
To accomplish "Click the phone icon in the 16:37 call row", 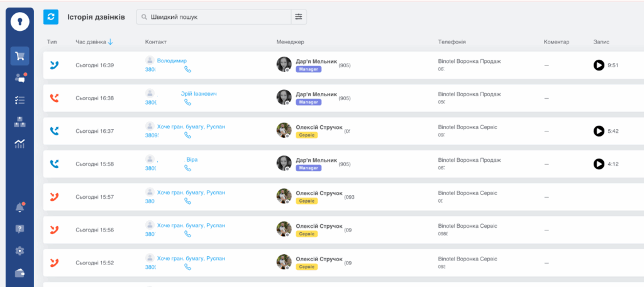I will click(187, 135).
